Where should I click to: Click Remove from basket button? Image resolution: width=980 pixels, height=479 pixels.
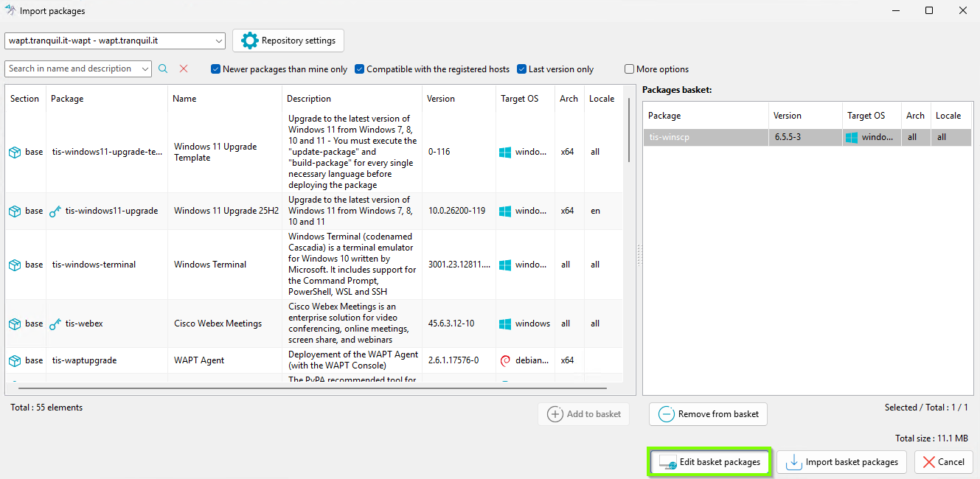click(708, 414)
